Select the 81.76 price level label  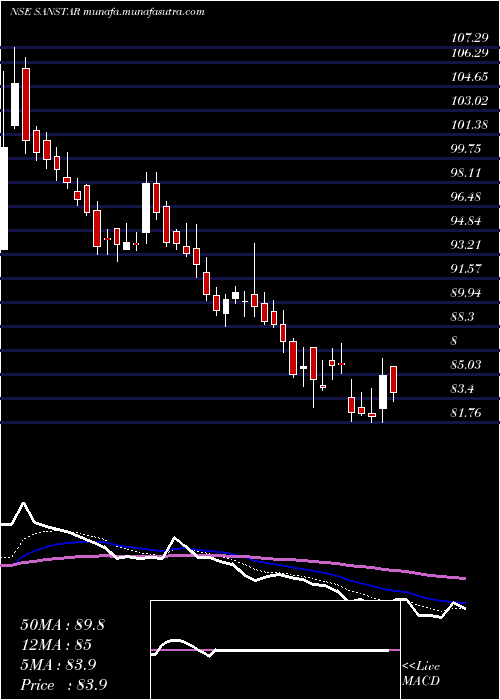[466, 413]
